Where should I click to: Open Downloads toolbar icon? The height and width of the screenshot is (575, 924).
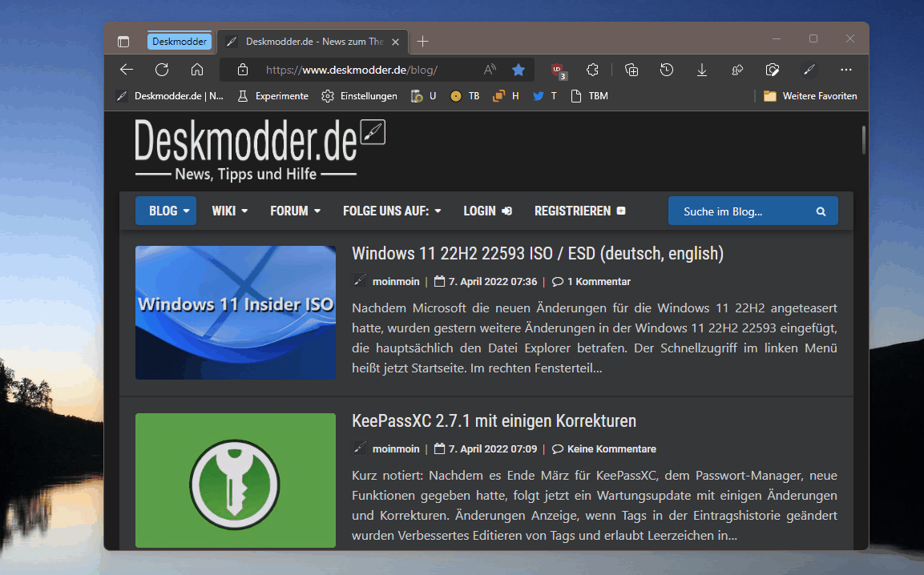pyautogui.click(x=702, y=70)
